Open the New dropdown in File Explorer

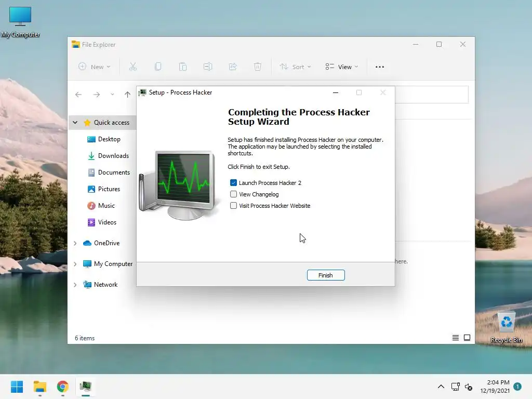click(x=95, y=67)
